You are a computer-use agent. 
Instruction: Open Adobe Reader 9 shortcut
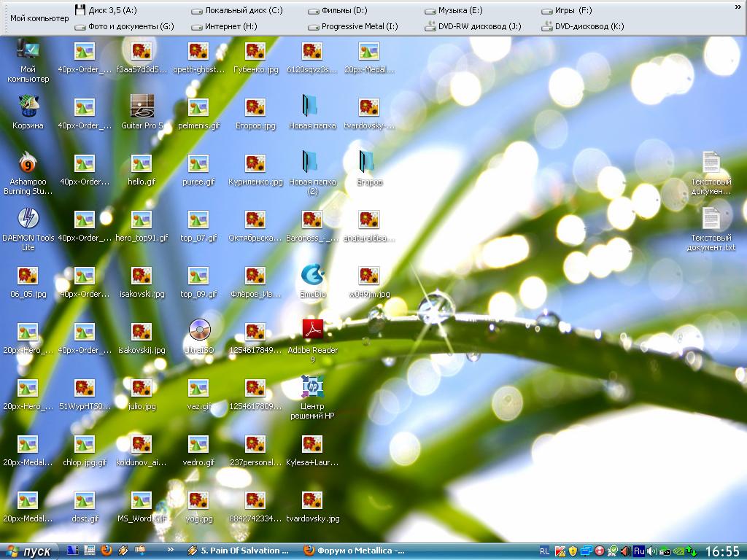(312, 331)
